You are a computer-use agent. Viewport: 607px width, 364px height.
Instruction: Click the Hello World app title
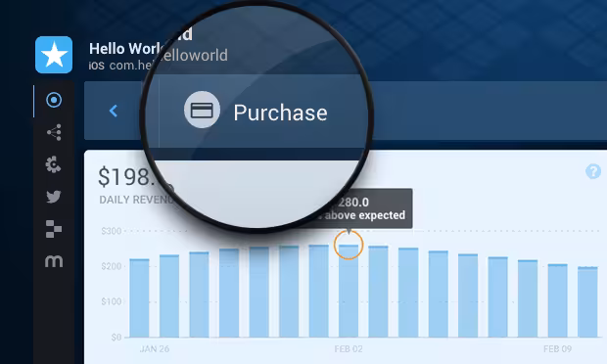tap(127, 49)
